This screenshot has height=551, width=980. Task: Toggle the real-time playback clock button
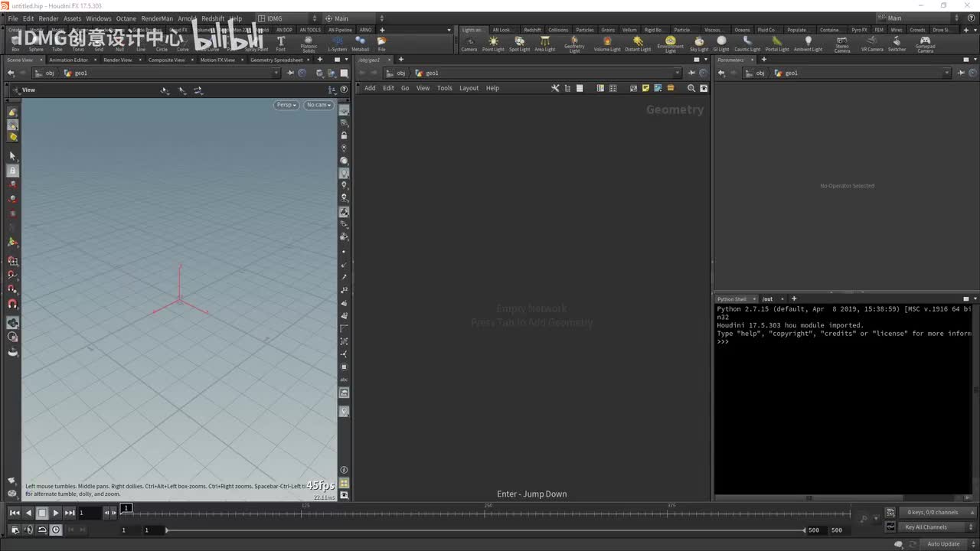56,530
